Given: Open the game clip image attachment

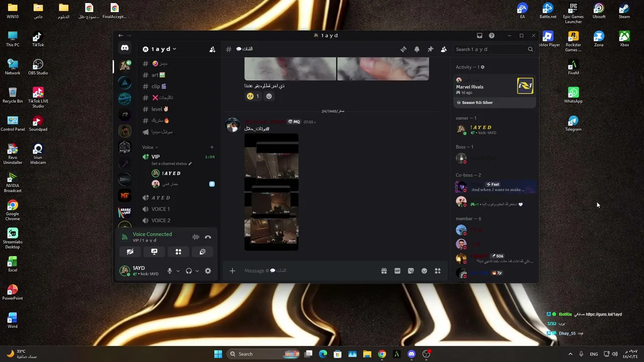Looking at the screenshot, I should tap(271, 192).
